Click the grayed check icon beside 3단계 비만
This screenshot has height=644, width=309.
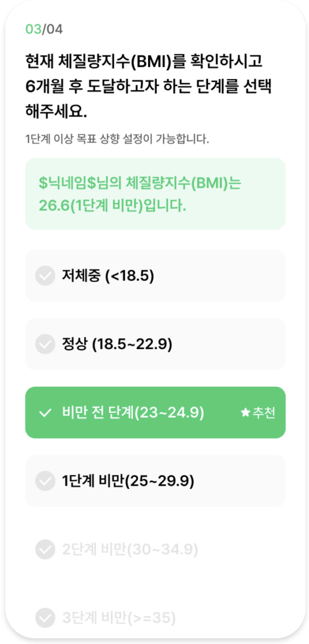(x=45, y=618)
